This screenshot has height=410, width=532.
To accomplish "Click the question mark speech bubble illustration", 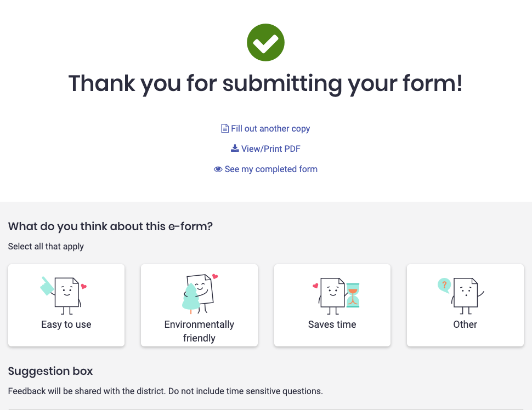I will click(x=444, y=285).
